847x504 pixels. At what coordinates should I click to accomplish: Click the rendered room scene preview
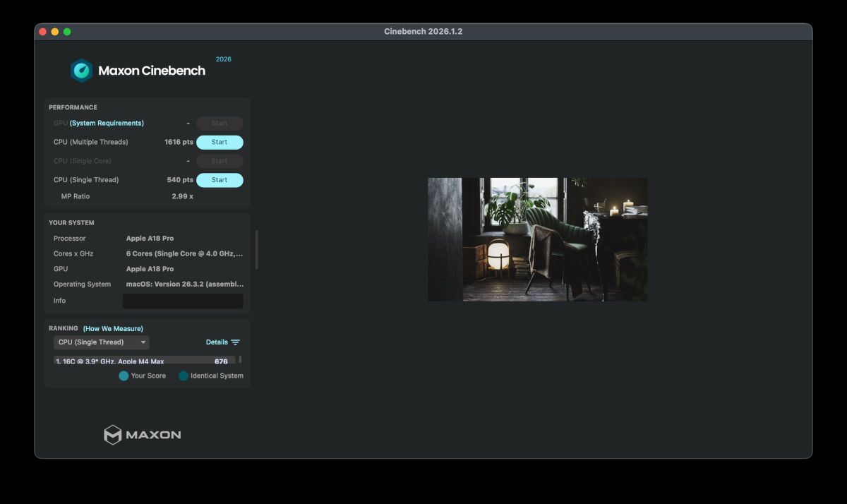[537, 239]
